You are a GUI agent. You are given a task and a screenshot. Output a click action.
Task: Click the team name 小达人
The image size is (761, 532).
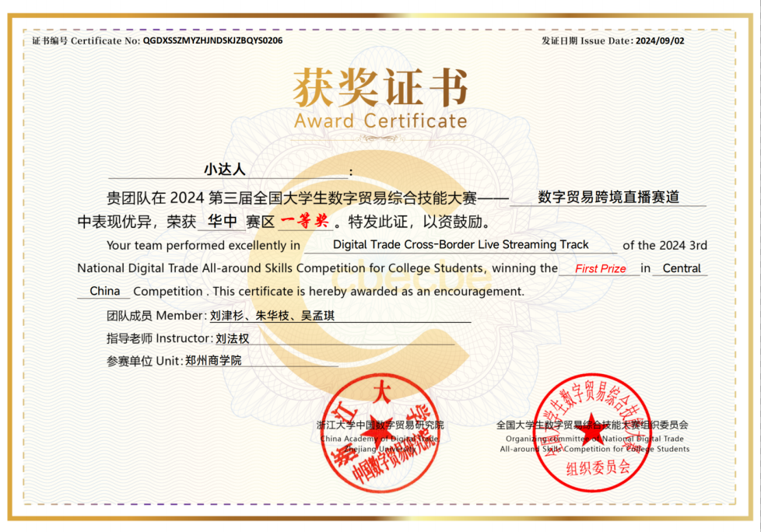225,169
